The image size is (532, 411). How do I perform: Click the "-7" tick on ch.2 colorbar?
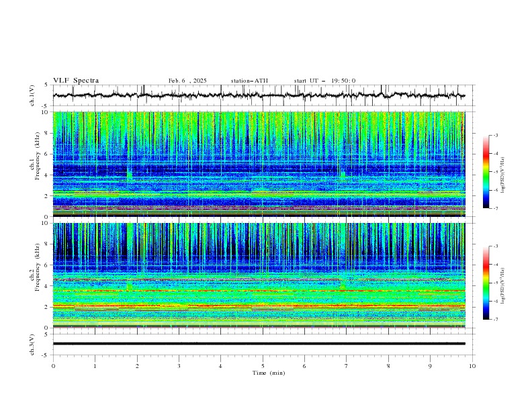495,320
